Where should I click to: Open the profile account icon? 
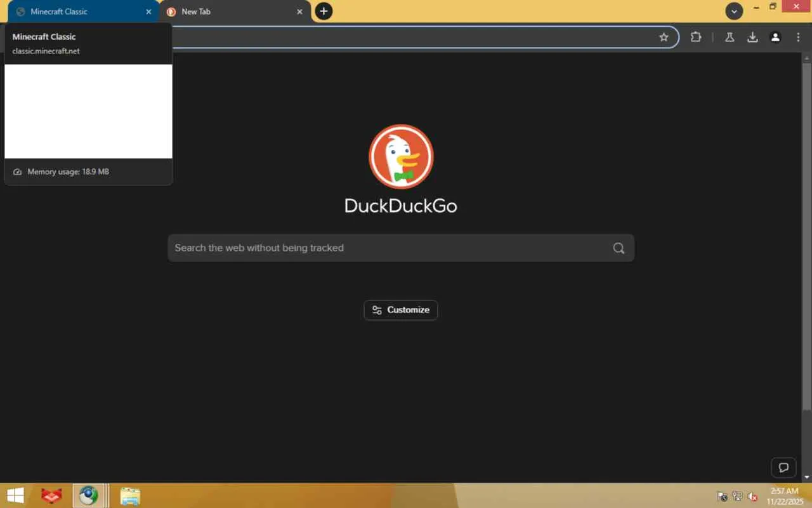[775, 37]
